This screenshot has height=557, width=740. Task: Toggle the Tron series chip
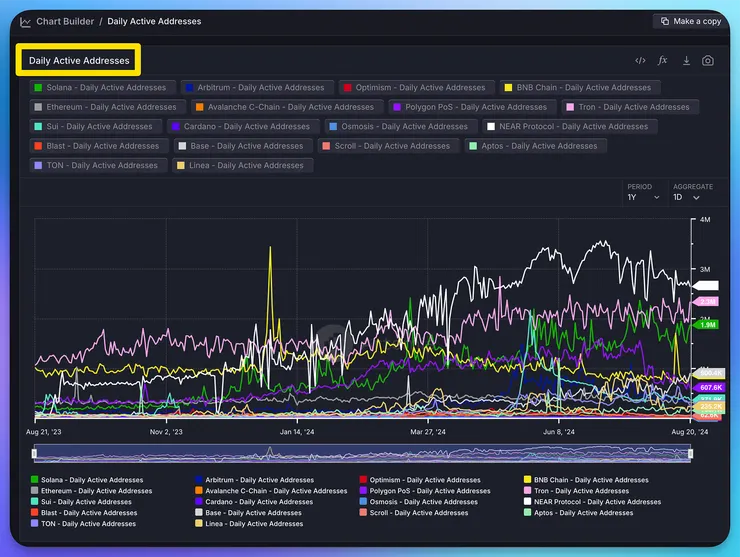[630, 107]
